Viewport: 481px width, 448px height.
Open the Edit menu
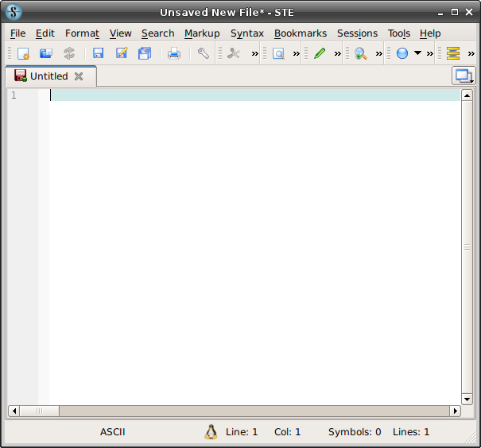(x=45, y=33)
